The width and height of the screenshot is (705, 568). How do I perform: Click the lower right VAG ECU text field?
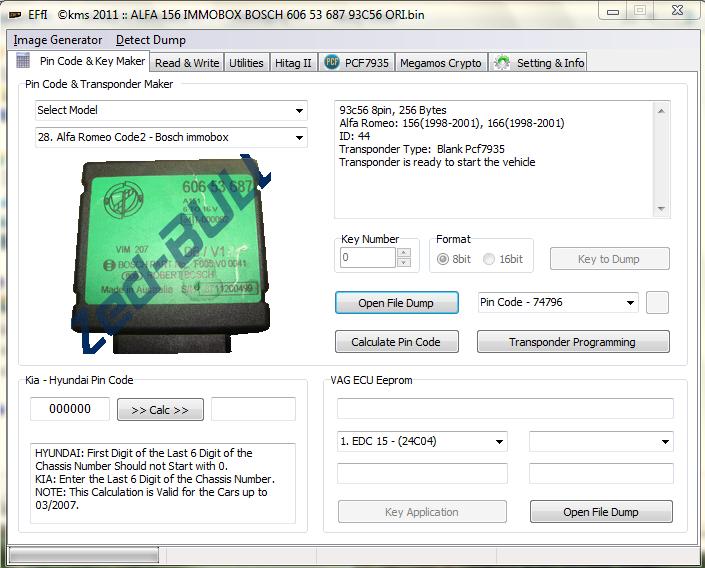[x=601, y=474]
